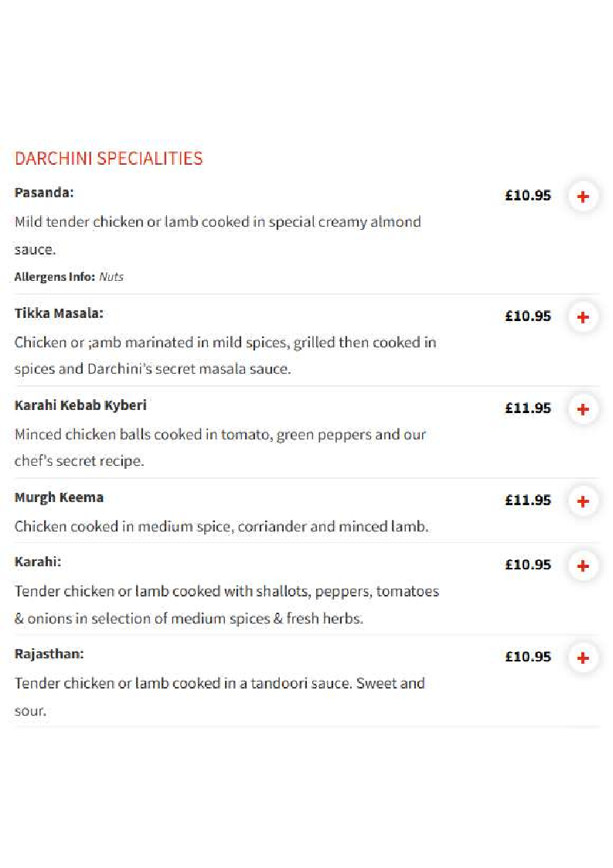The height and width of the screenshot is (868, 613).
Task: Add Rajasthan to the order
Action: pos(583,658)
